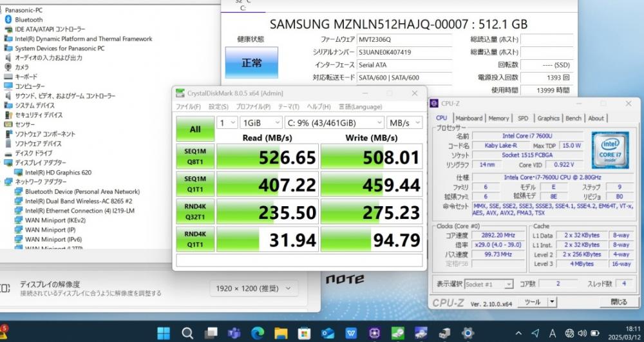Click notification badge icon at taskbar left edge

click(3, 332)
